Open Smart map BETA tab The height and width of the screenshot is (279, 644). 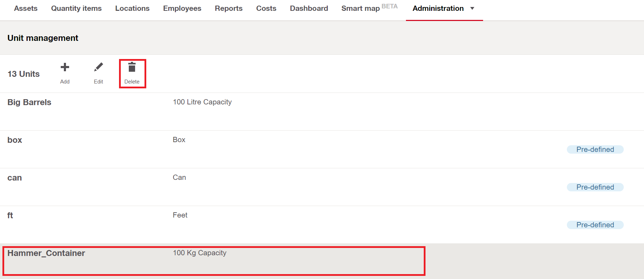click(369, 8)
